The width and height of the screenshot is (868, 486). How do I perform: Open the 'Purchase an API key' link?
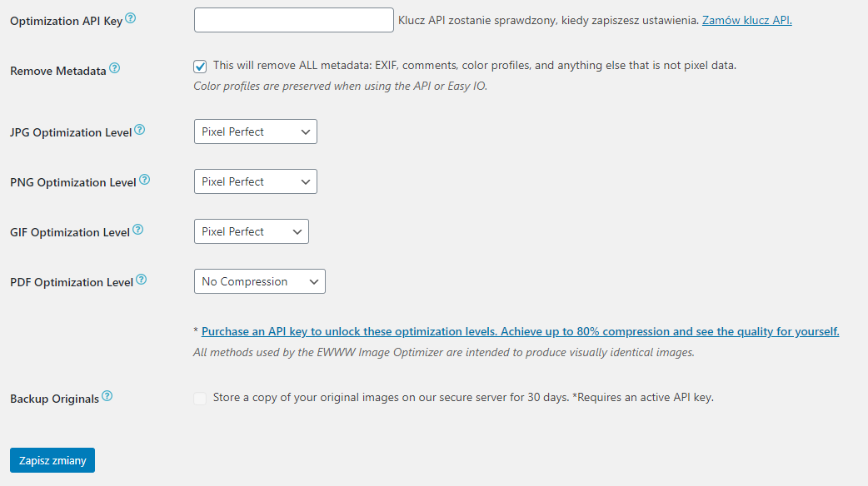pyautogui.click(x=520, y=331)
